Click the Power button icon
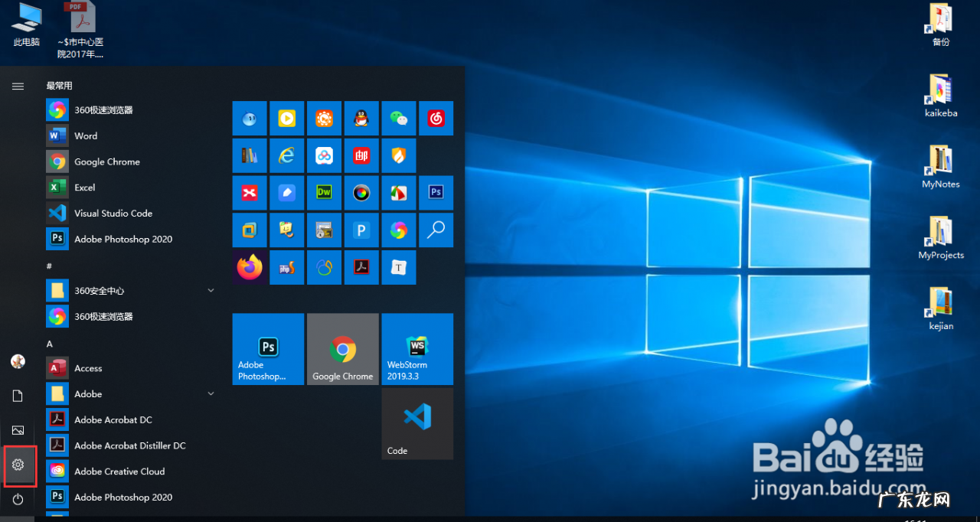The image size is (980, 522). tap(18, 499)
